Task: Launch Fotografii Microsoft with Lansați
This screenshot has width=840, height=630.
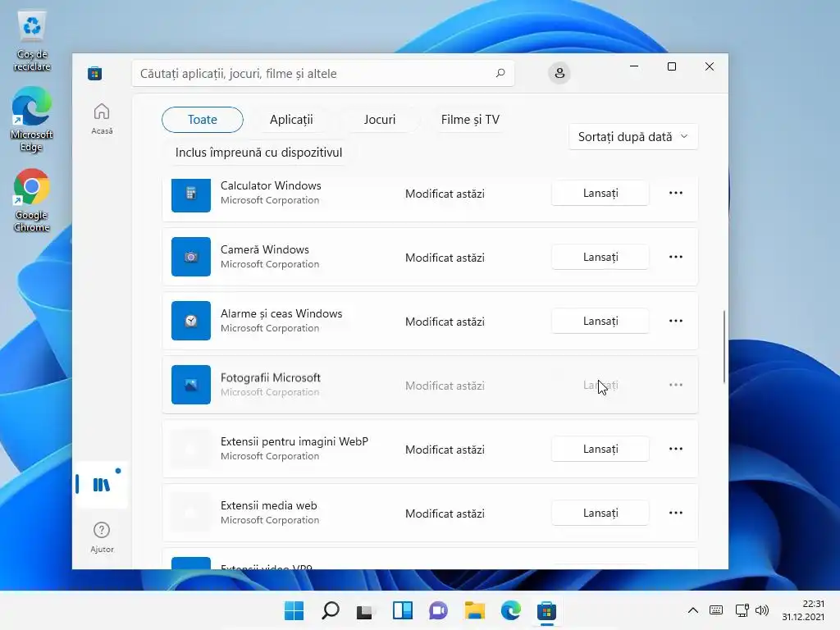Action: (x=600, y=385)
